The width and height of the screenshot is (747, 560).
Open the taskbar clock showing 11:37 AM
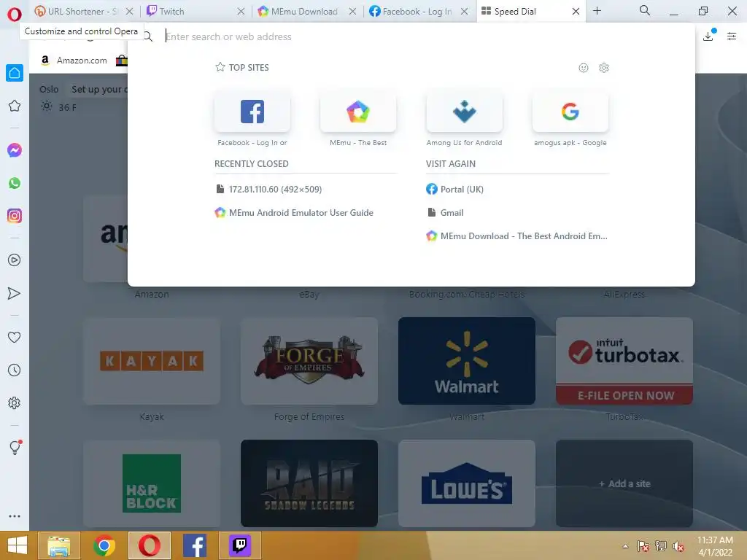(x=715, y=546)
